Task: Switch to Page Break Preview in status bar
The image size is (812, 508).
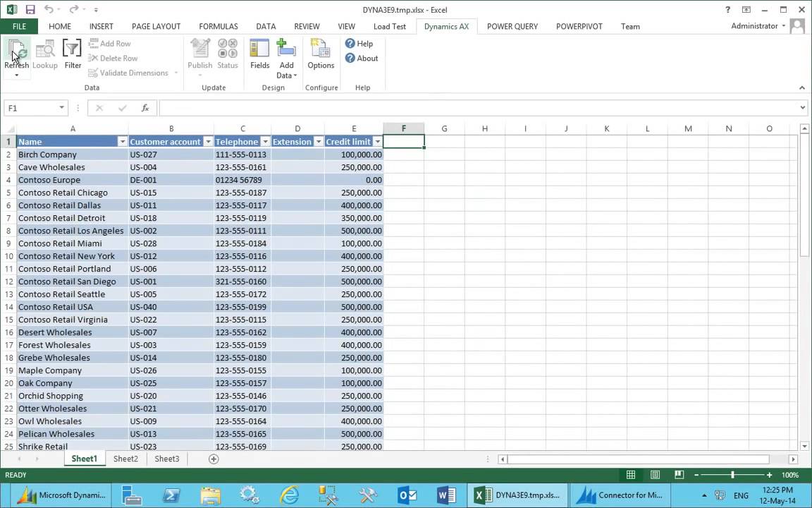Action: pyautogui.click(x=679, y=475)
